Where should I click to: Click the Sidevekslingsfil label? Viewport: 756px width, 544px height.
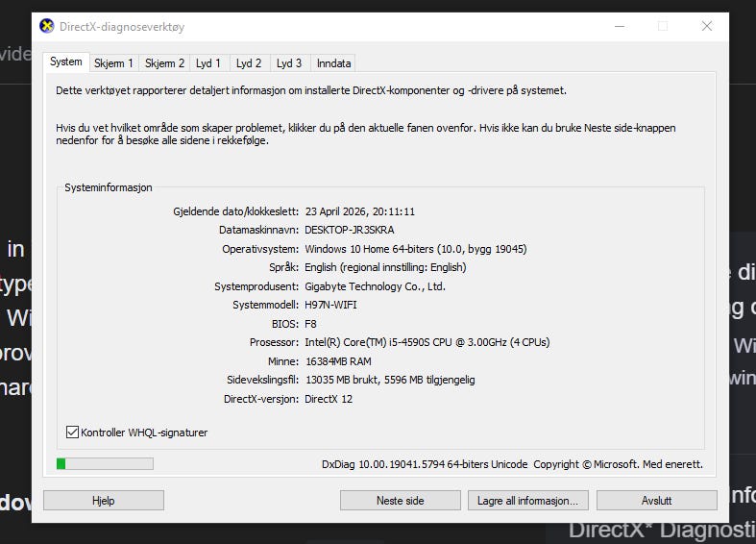263,380
